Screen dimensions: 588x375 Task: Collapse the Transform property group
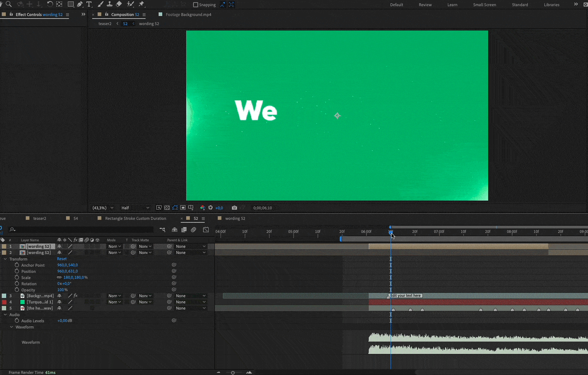[x=5, y=259]
